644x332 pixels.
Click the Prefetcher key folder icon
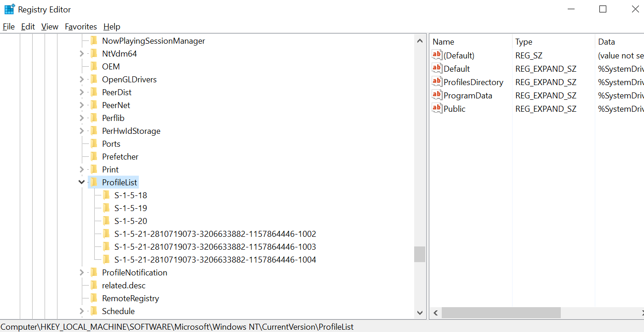click(x=94, y=156)
